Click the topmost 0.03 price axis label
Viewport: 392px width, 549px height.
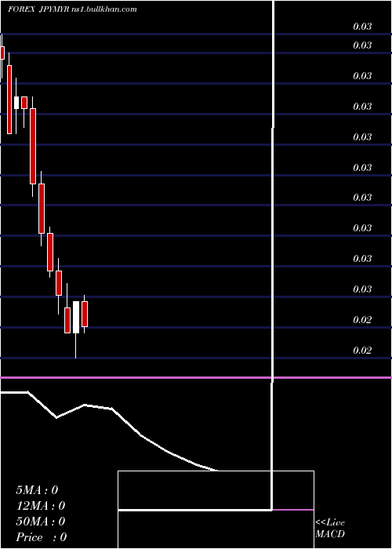pyautogui.click(x=362, y=26)
